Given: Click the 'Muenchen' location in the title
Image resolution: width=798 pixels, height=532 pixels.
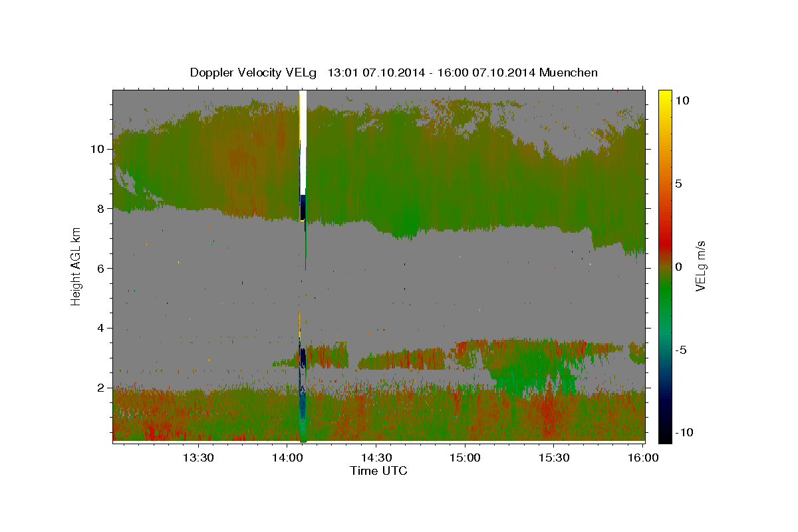Looking at the screenshot, I should pos(569,72).
